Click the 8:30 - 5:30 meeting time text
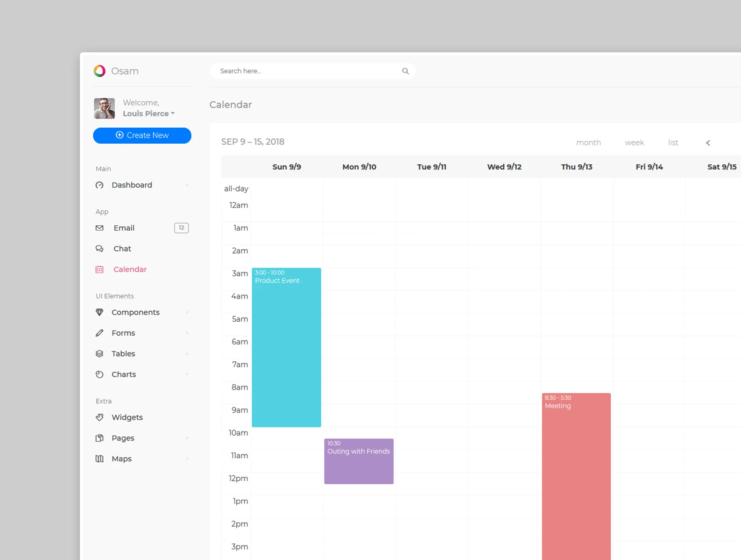The width and height of the screenshot is (741, 560). tap(558, 398)
